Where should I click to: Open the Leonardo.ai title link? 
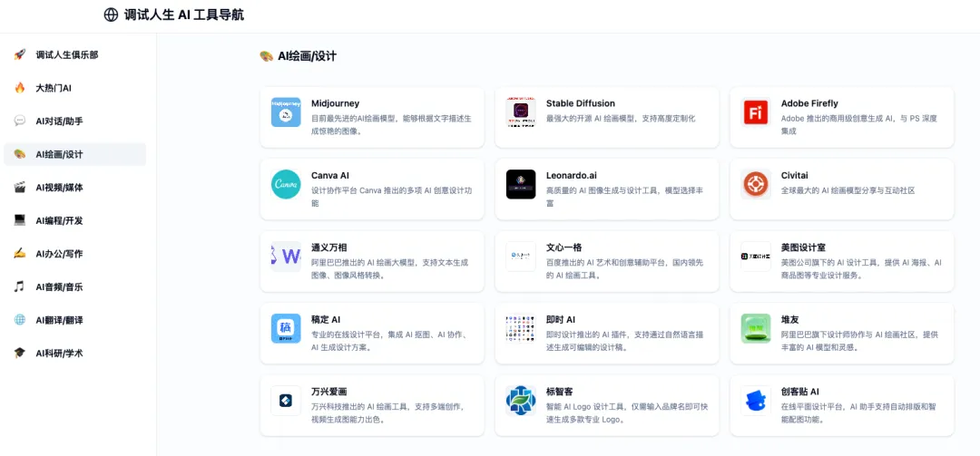pos(572,176)
